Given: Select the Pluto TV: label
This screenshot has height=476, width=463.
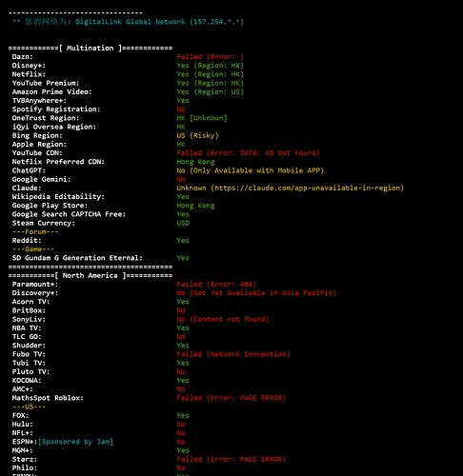Looking at the screenshot, I should click(30, 371).
